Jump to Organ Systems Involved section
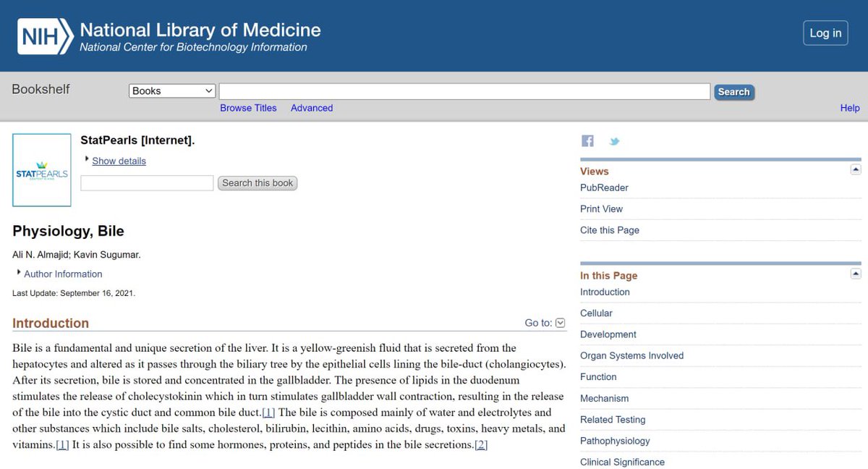 pos(631,355)
